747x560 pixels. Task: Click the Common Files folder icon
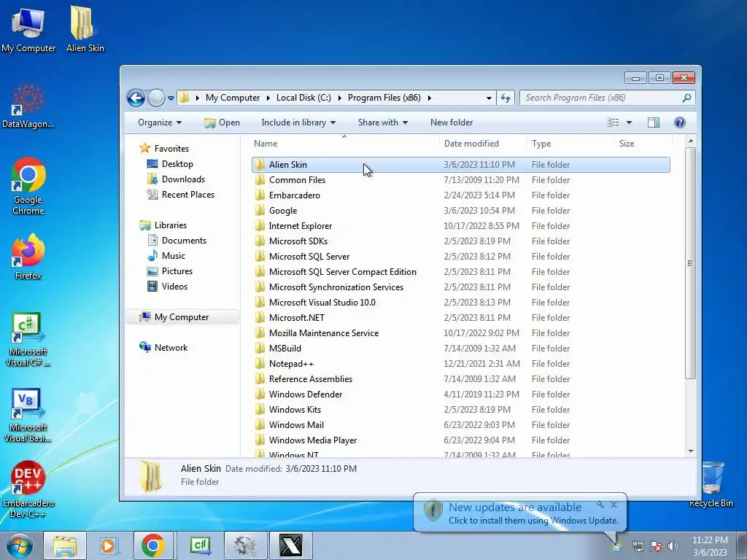coord(260,180)
